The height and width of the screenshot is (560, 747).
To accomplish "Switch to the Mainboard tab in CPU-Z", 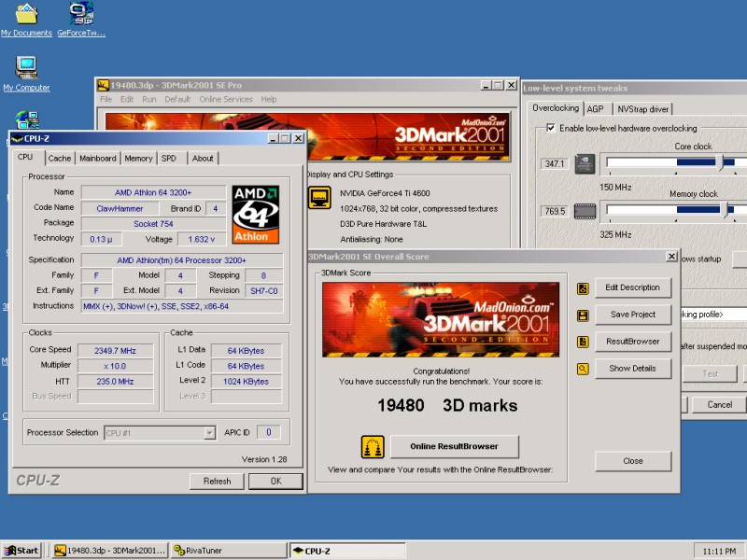I will [98, 159].
